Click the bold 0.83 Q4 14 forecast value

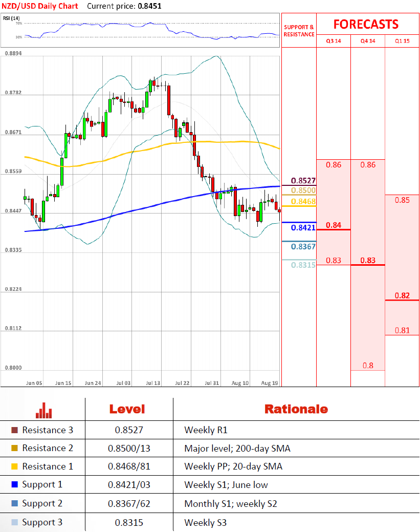pos(368,261)
